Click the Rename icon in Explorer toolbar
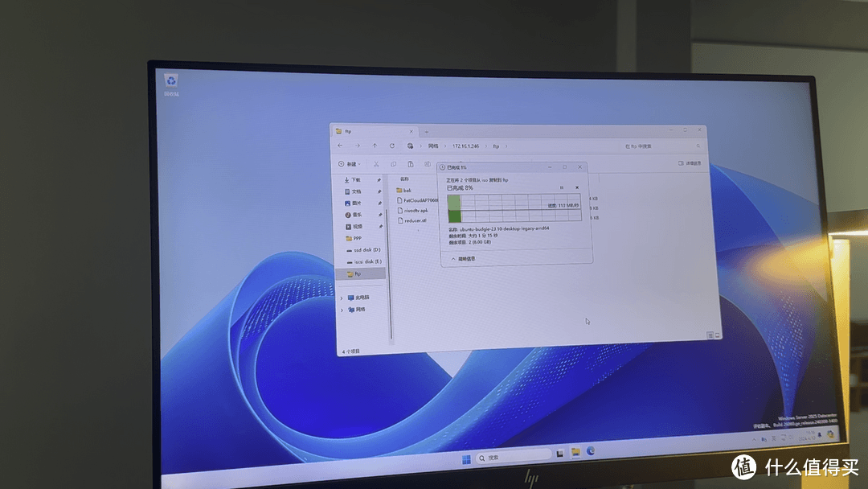The image size is (868, 489). [428, 164]
